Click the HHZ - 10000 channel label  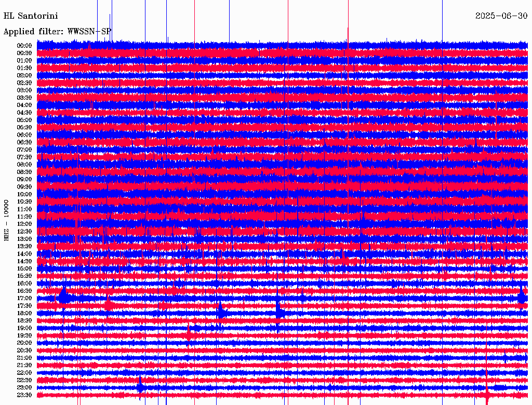(6, 220)
